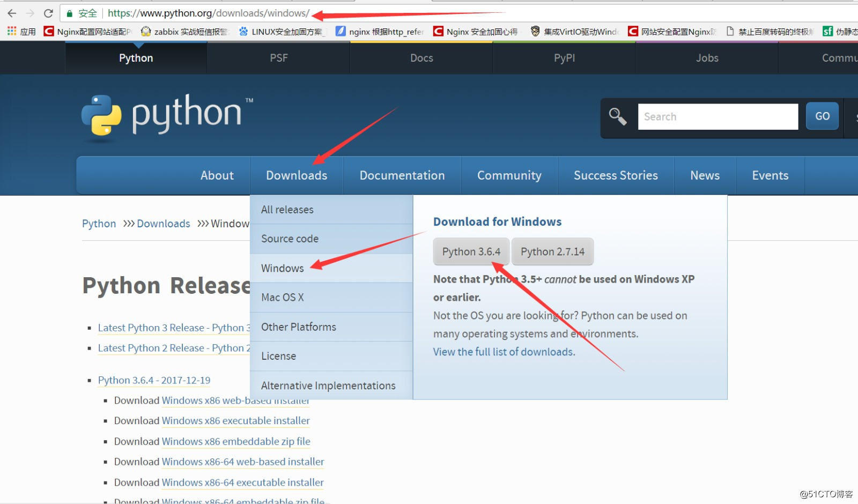The width and height of the screenshot is (858, 504).
Task: Open the Documentation navigation menu
Action: click(x=402, y=175)
